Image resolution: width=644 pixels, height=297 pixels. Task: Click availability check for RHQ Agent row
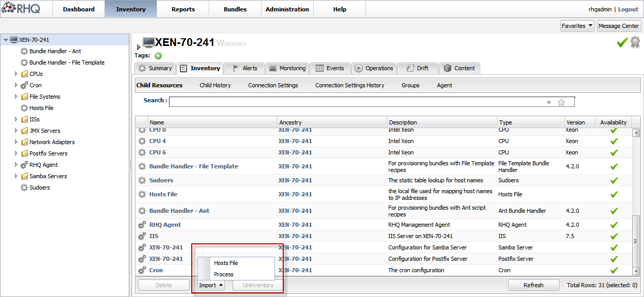tap(614, 225)
